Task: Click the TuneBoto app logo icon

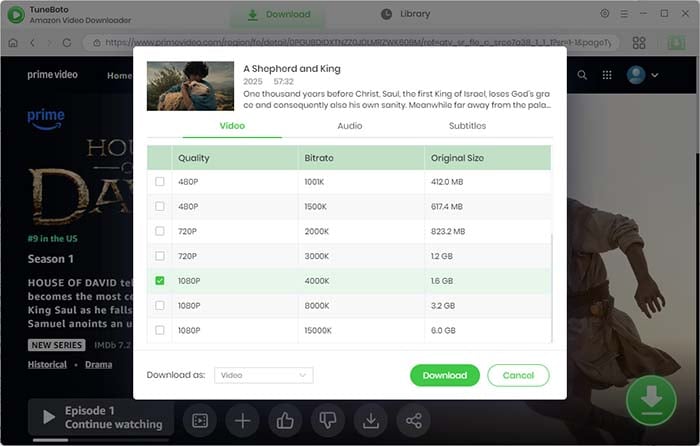Action: pyautogui.click(x=16, y=14)
